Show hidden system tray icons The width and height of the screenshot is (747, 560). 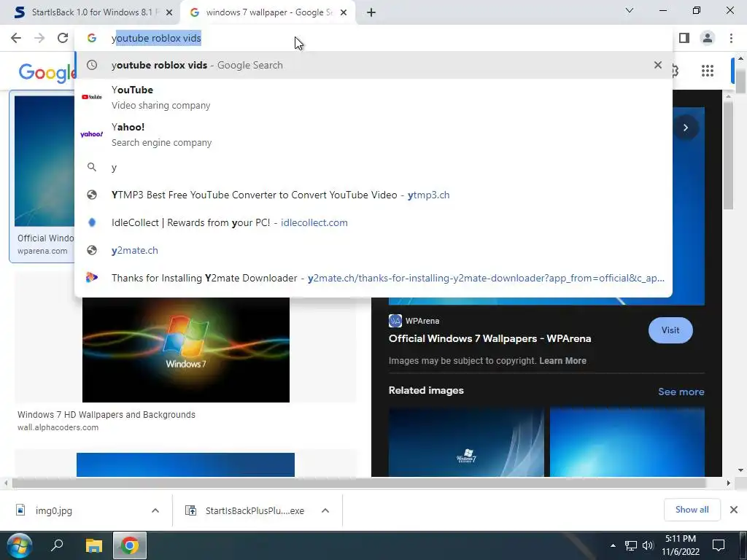click(x=613, y=545)
